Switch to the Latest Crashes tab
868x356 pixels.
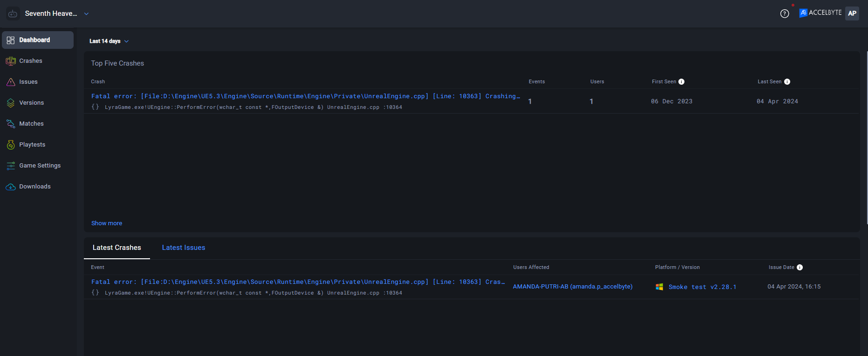click(117, 248)
